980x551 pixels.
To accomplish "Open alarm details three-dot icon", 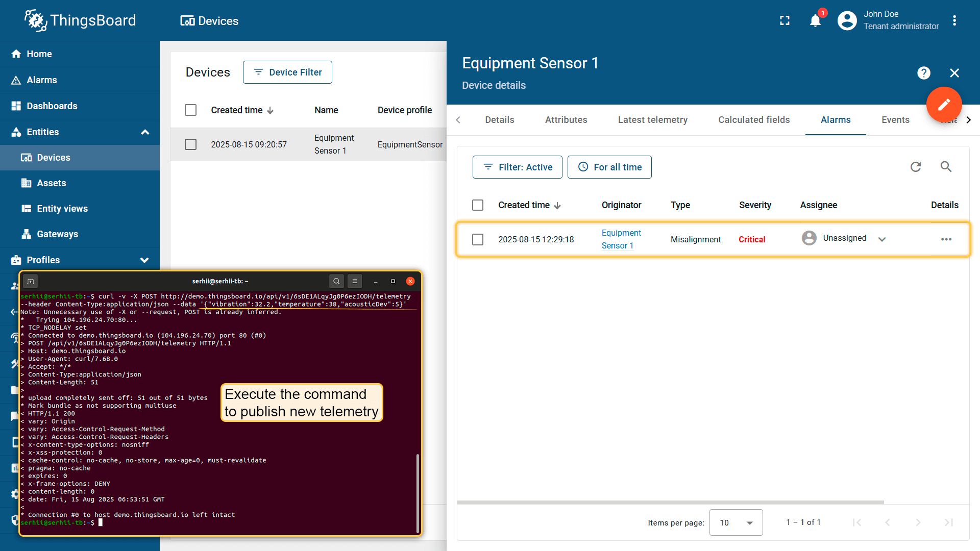I will click(x=946, y=239).
